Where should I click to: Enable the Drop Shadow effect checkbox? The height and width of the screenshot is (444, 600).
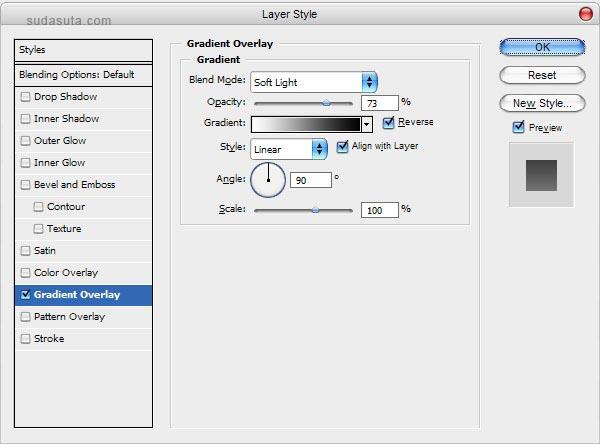click(x=26, y=97)
